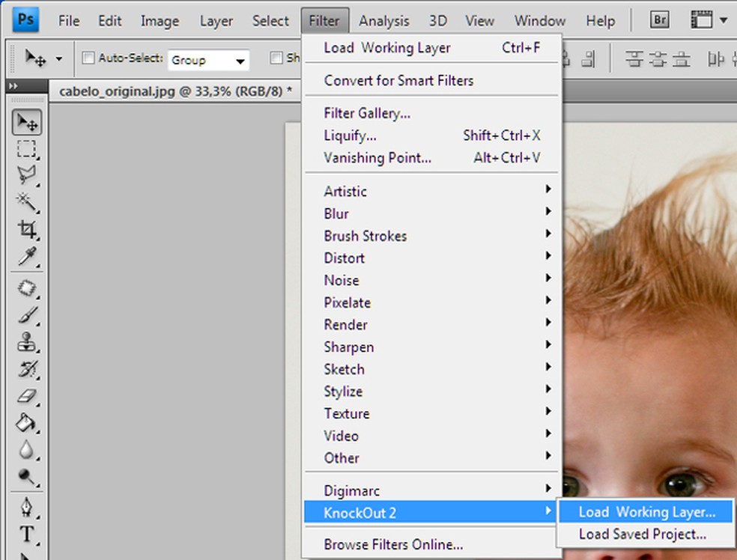Select the Pen tool
Viewport: 737px width, 560px height.
(x=27, y=508)
